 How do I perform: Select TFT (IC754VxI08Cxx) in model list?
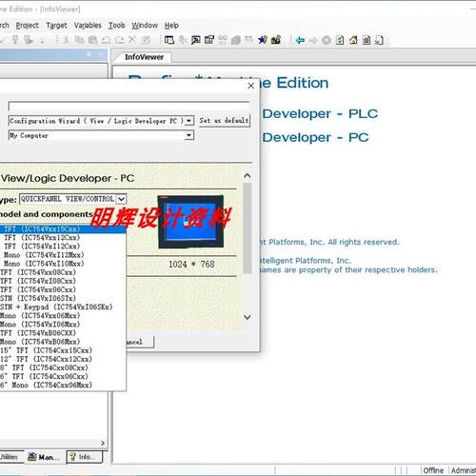63,281
